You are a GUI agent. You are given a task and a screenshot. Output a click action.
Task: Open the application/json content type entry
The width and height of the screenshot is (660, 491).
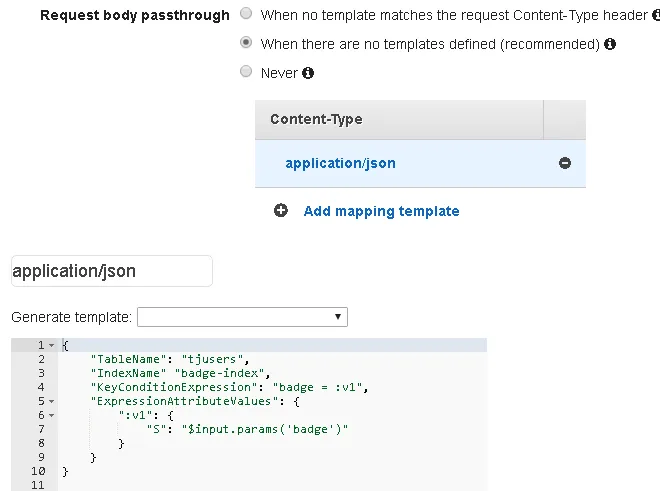pos(340,163)
